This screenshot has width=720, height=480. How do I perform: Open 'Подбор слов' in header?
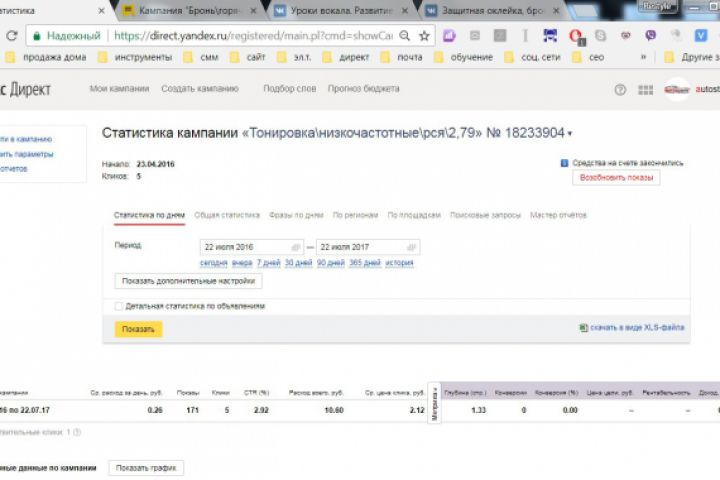click(x=289, y=89)
